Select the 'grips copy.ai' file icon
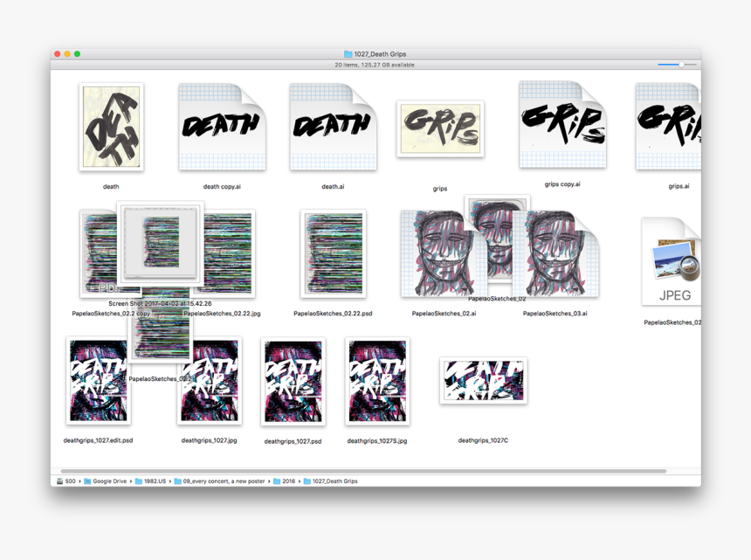This screenshot has width=751, height=560. tap(562, 125)
